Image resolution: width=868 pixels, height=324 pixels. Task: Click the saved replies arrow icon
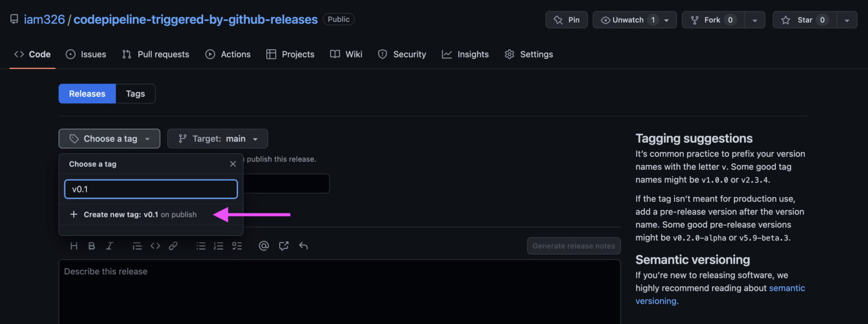point(303,246)
